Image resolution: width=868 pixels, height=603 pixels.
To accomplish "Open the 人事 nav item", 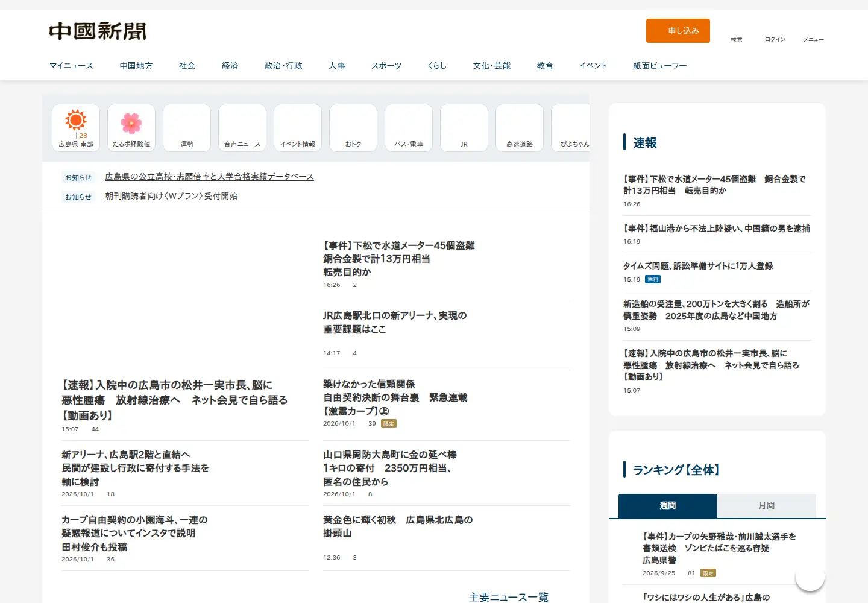I will click(337, 66).
